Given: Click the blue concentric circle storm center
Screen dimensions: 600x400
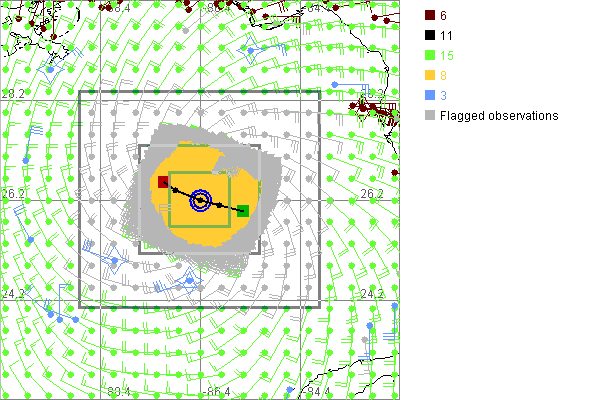Looking at the screenshot, I should [201, 201].
